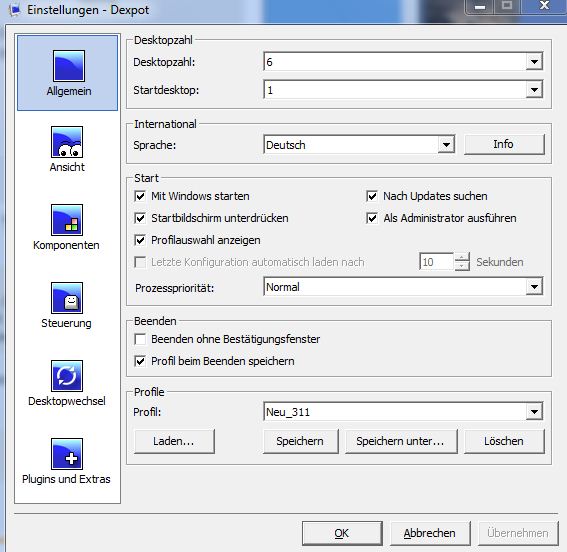Click the Komponenten label in sidebar
The height and width of the screenshot is (552, 567).
click(66, 245)
